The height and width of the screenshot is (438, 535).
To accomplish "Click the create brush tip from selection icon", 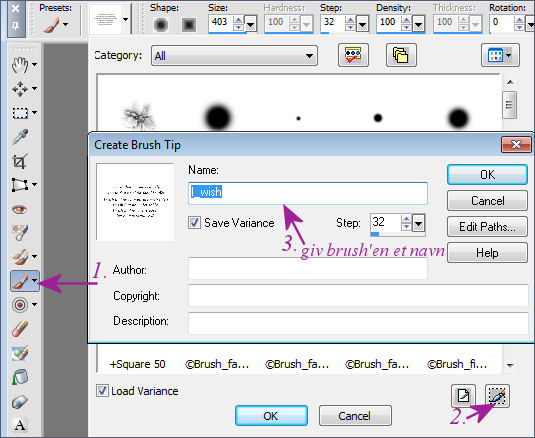I will (497, 396).
